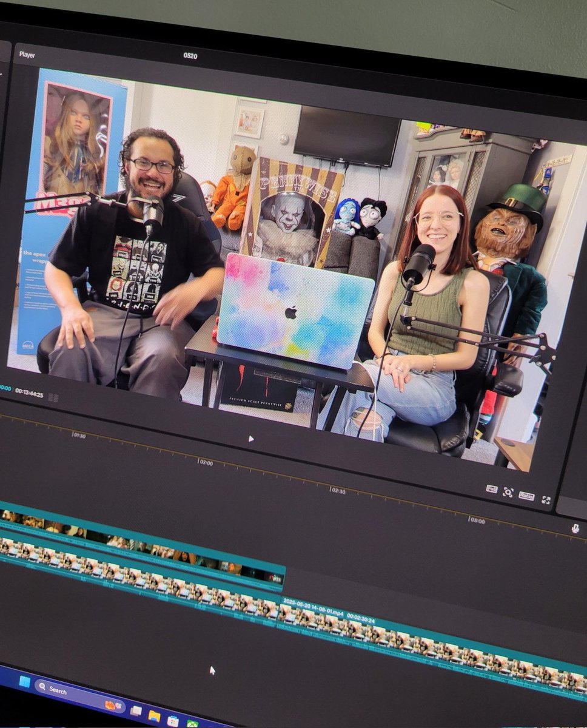
Task: Enter fullscreen preview with the expand icon
Action: coord(546,500)
